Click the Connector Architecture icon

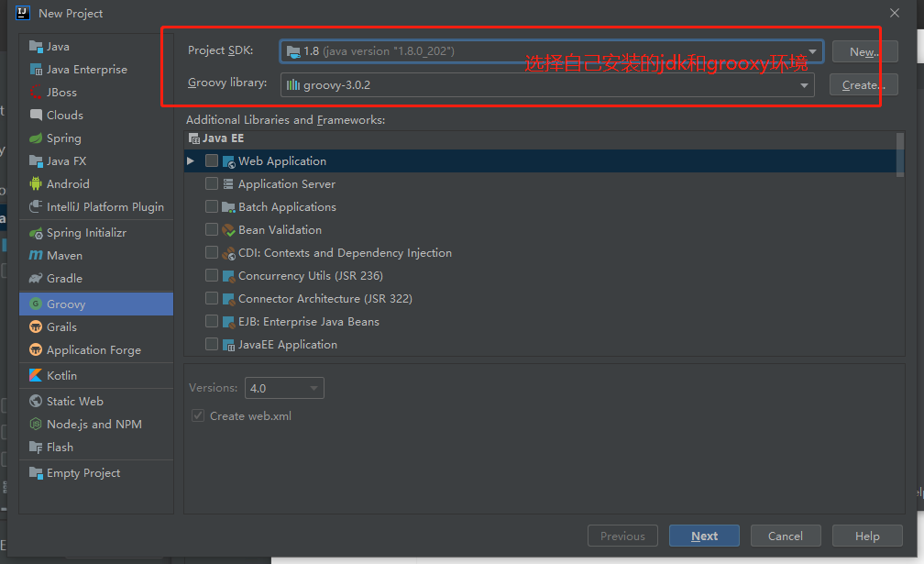(228, 299)
